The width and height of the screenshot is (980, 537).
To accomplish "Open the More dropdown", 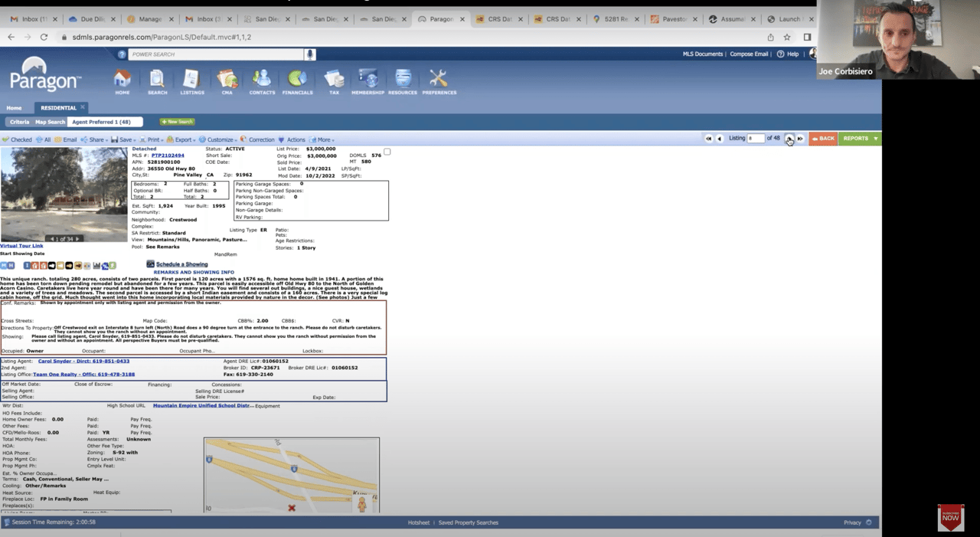I will (322, 140).
